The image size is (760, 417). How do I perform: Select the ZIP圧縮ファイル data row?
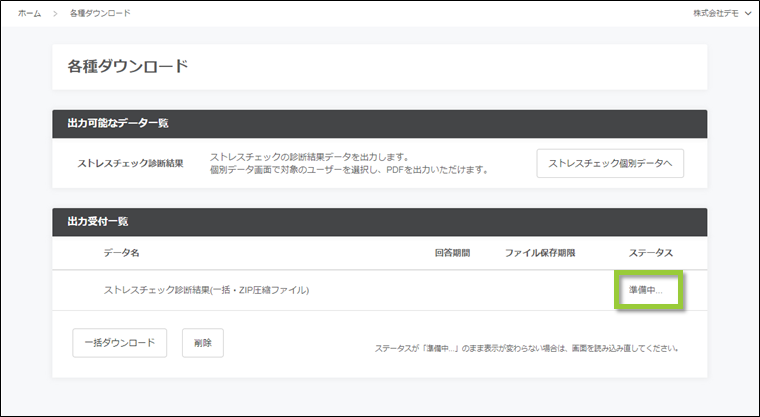(206, 290)
